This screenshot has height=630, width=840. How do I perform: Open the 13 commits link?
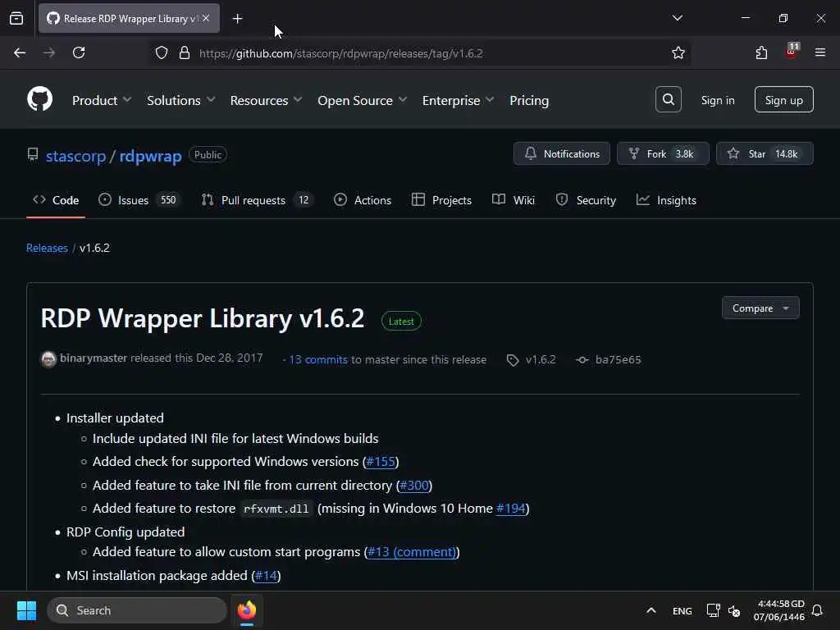coord(318,359)
